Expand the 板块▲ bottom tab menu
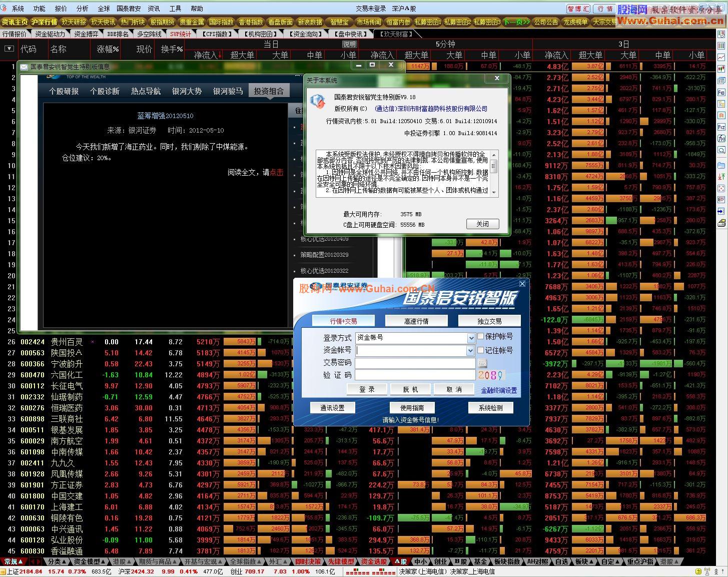This screenshot has width=728, height=577. point(584,561)
